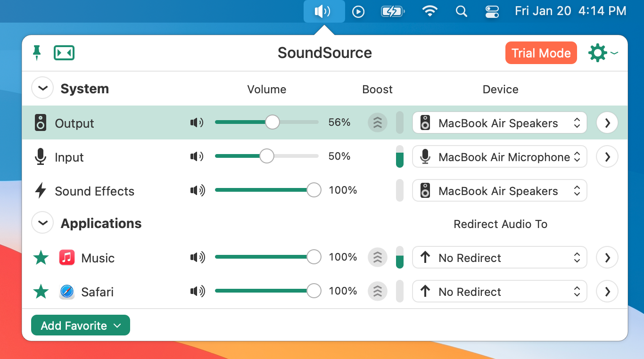Click the Input row label
The height and width of the screenshot is (359, 644).
(x=69, y=157)
